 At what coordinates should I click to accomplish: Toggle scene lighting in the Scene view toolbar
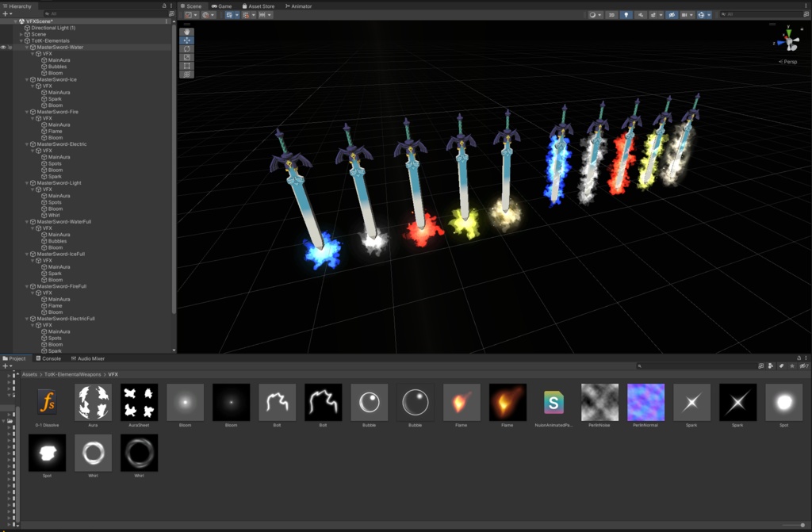tap(626, 14)
